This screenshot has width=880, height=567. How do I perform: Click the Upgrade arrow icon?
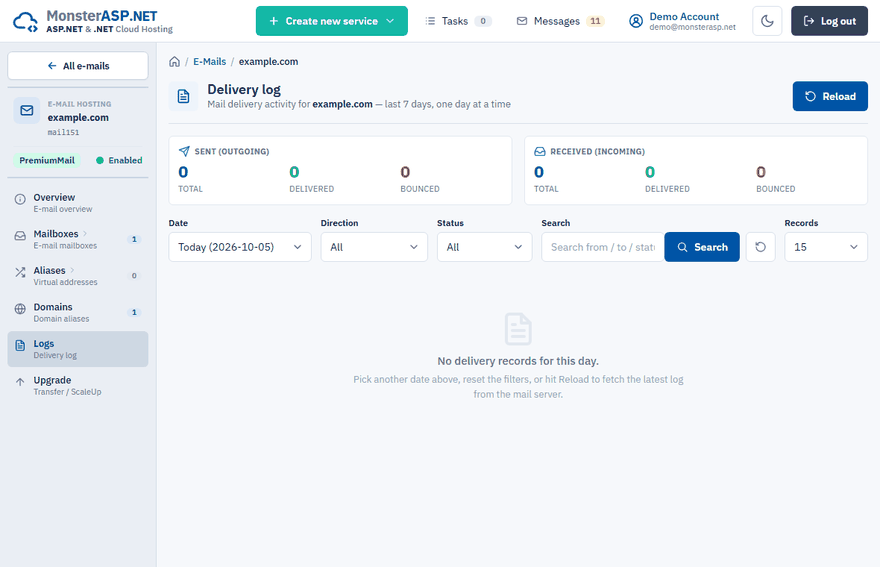[20, 382]
